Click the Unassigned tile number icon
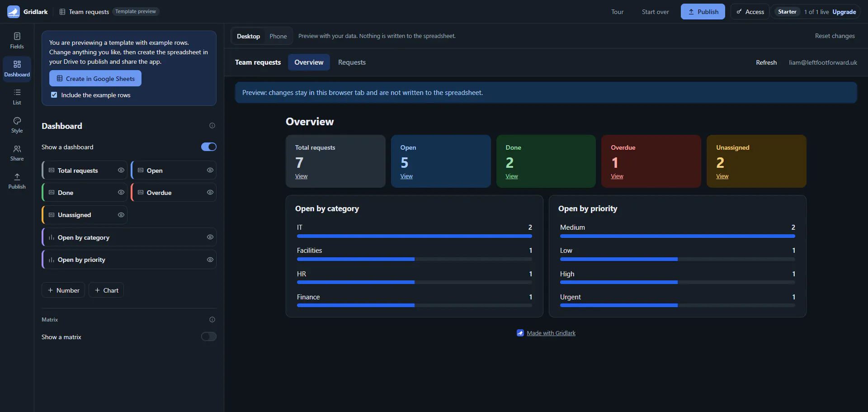The image size is (868, 412). tap(52, 215)
